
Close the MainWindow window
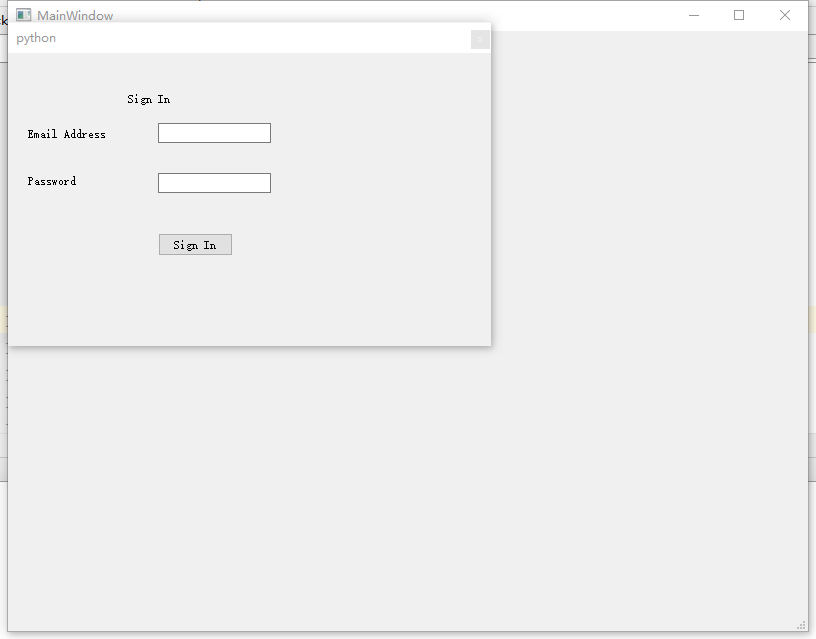point(785,15)
